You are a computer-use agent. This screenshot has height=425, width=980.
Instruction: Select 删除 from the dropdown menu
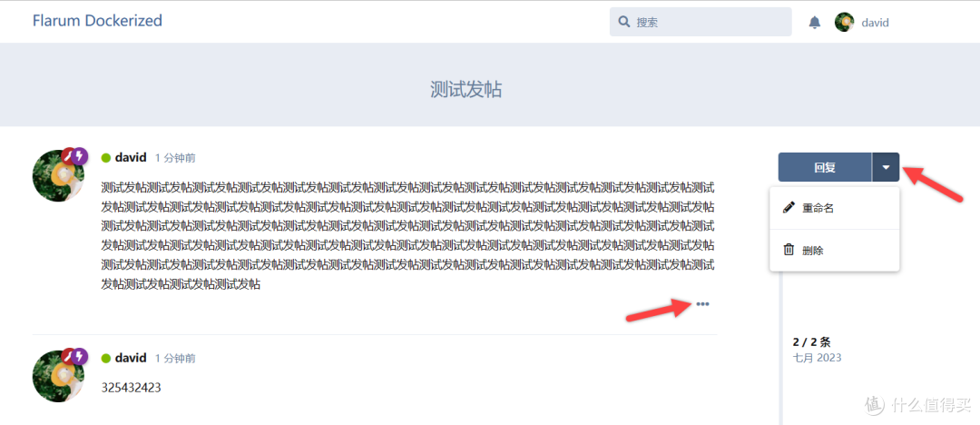coord(835,251)
